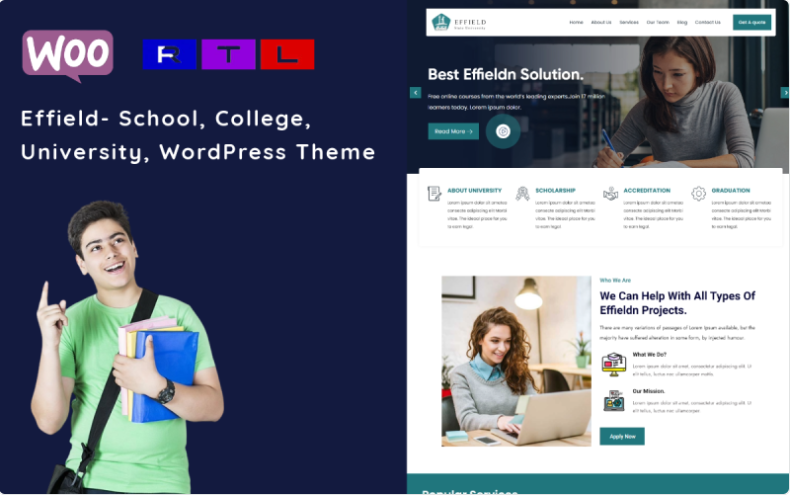Click the Our Mission subheading
This screenshot has height=495, width=790.
(x=648, y=391)
